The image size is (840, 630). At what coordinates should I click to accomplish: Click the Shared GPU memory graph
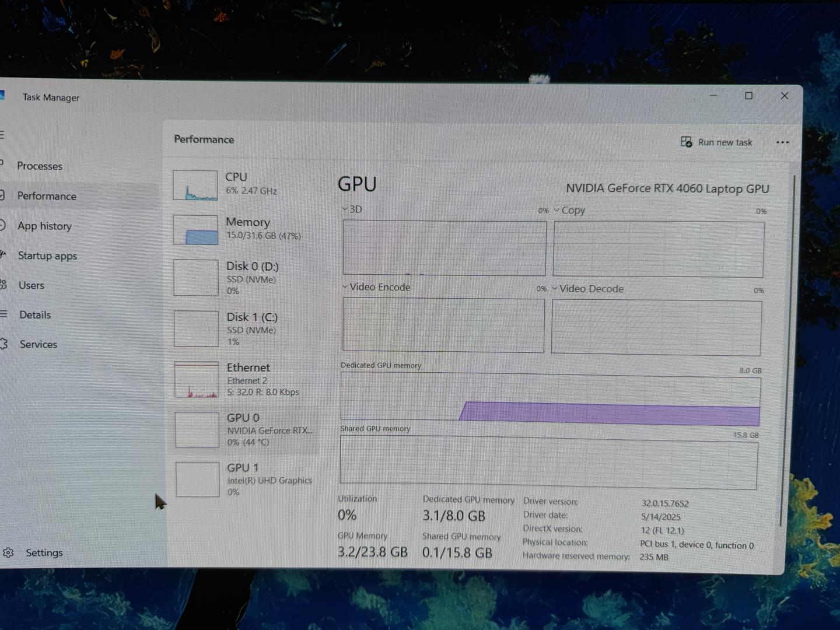pyautogui.click(x=549, y=463)
